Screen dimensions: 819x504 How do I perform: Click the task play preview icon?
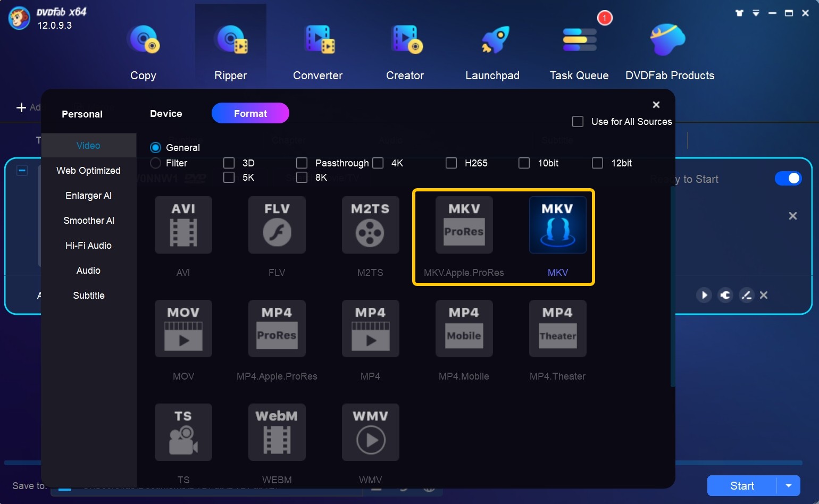tap(704, 295)
